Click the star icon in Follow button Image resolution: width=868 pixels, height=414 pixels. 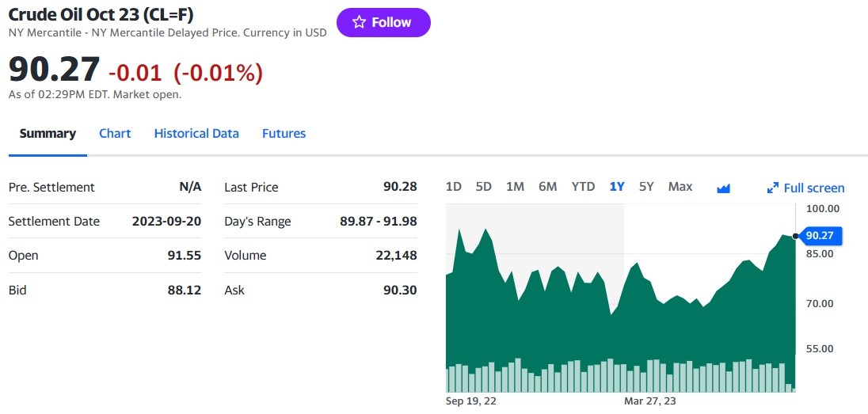point(360,22)
